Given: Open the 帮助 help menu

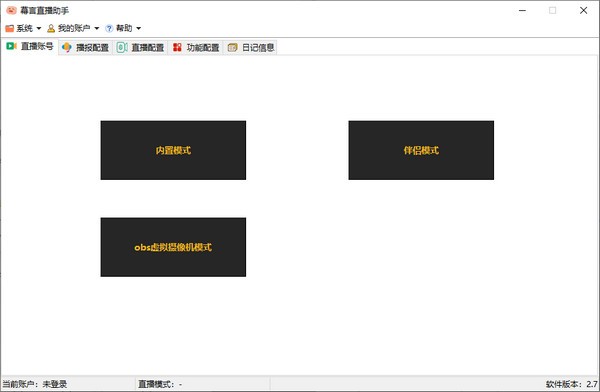Looking at the screenshot, I should (123, 28).
